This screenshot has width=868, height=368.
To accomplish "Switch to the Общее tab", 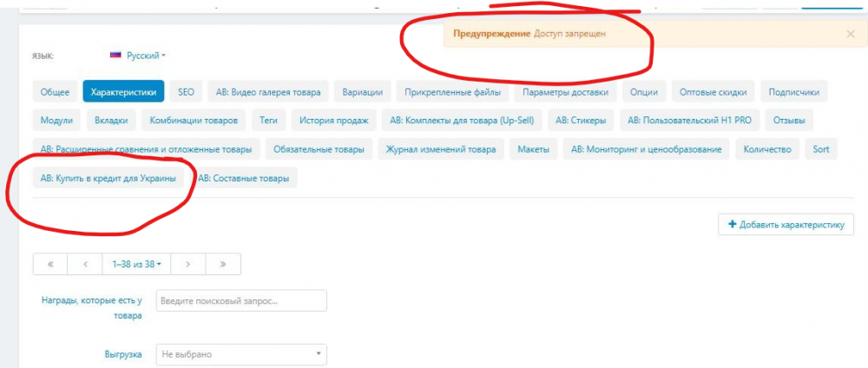I will coord(55,91).
